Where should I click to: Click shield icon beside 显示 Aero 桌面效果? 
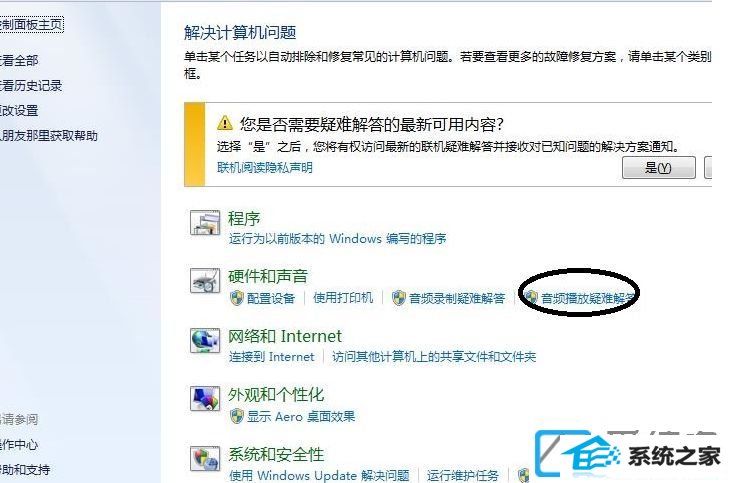coord(237,416)
